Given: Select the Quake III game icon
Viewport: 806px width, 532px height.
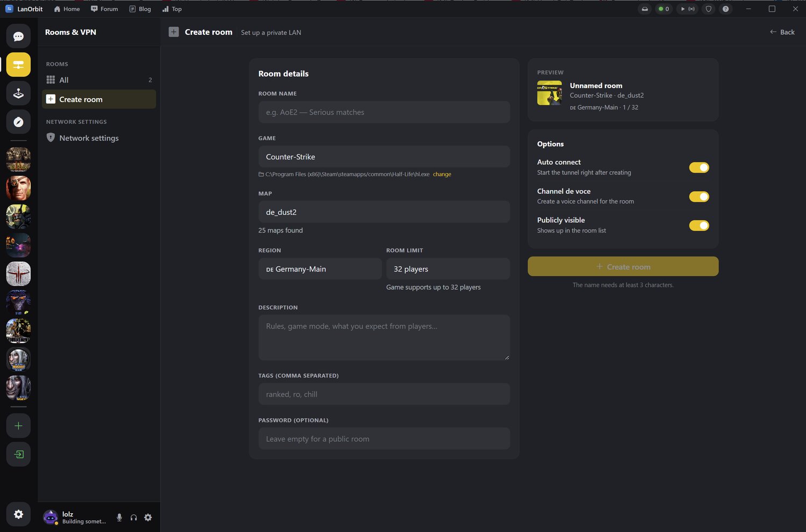Looking at the screenshot, I should point(18,274).
